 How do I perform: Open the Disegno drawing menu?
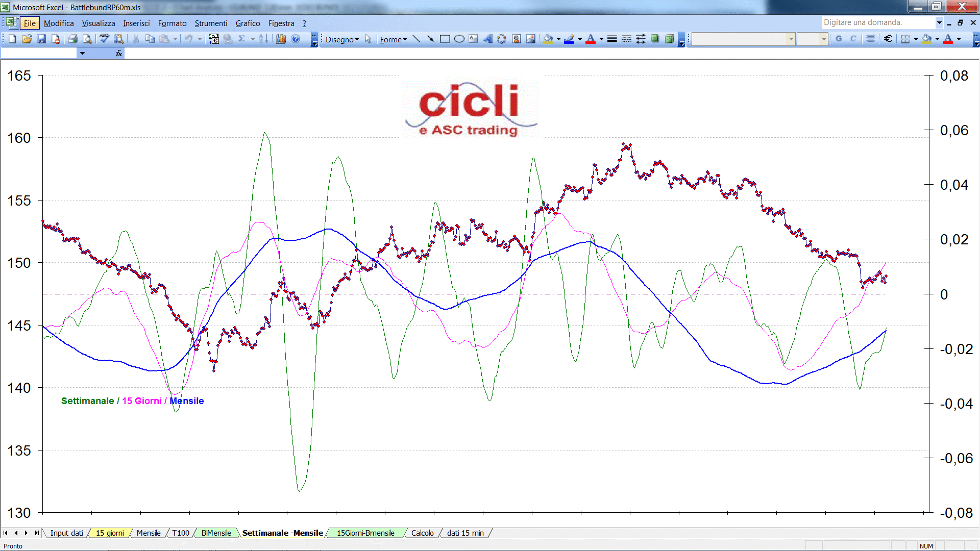[x=342, y=39]
